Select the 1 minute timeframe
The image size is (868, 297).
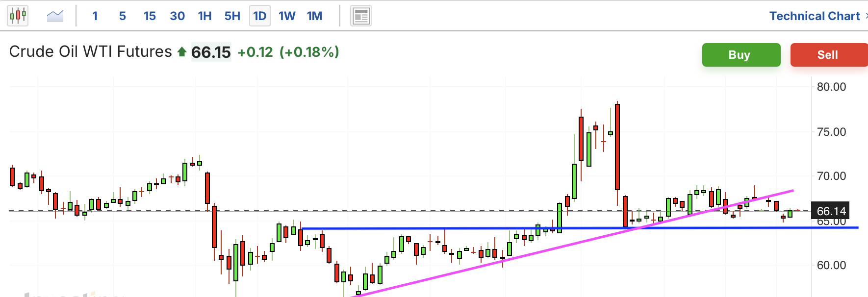(95, 16)
